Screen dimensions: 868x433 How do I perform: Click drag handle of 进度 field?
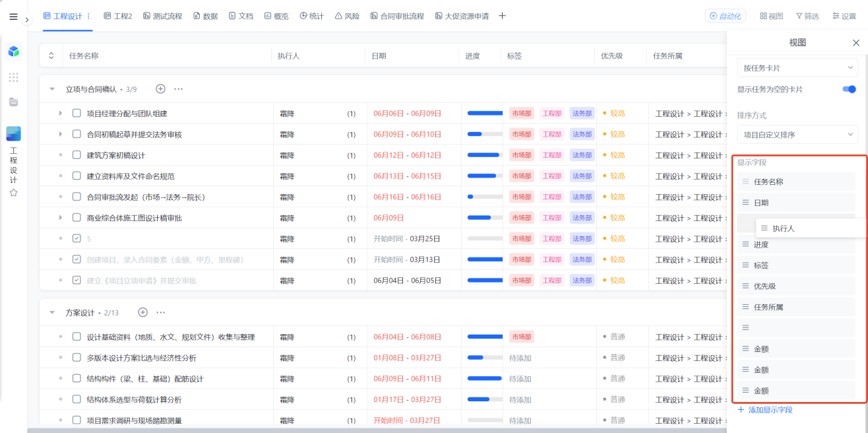(x=745, y=244)
